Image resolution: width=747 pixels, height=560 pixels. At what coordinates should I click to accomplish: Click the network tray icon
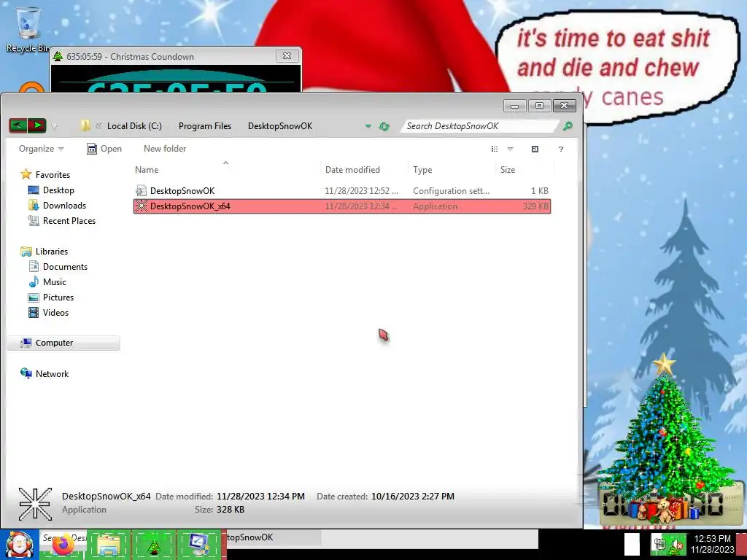(x=659, y=544)
